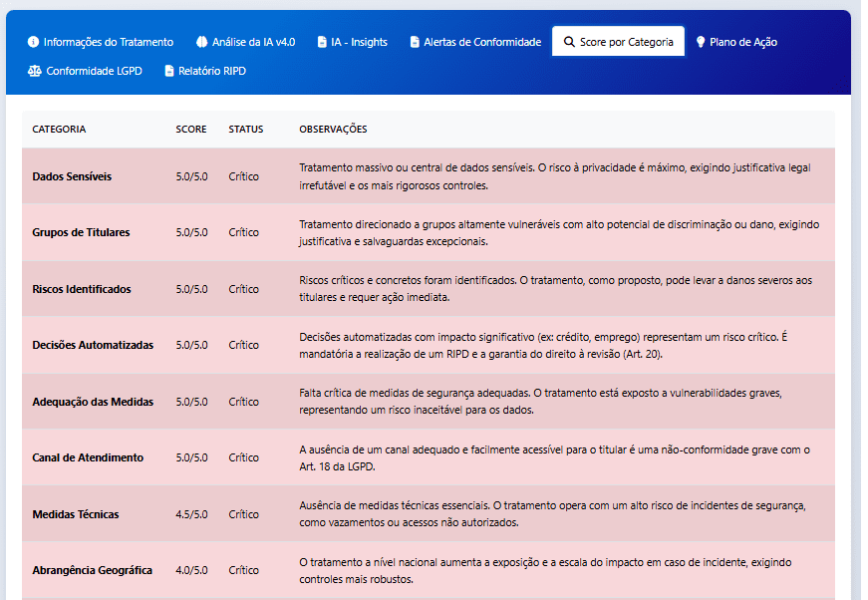Click the info icon beside Informações do Tratamento

tap(33, 42)
